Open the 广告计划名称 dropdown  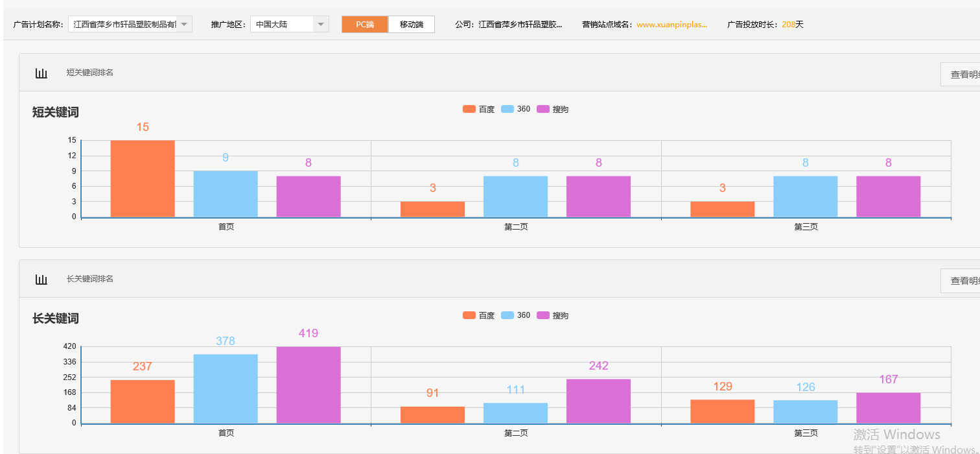coord(183,23)
